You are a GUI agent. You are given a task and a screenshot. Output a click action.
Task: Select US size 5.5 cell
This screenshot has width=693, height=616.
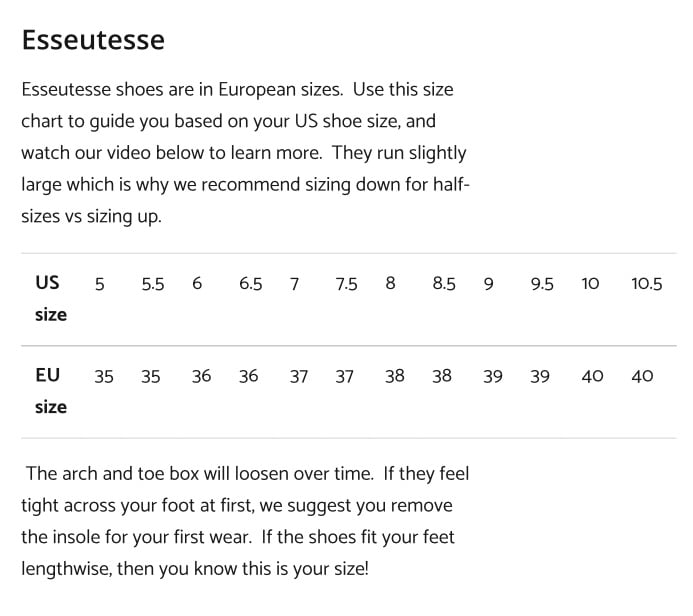point(152,284)
